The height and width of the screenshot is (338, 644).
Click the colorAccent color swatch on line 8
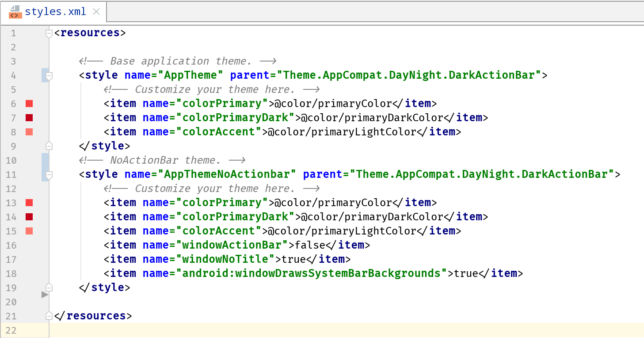pyautogui.click(x=28, y=132)
